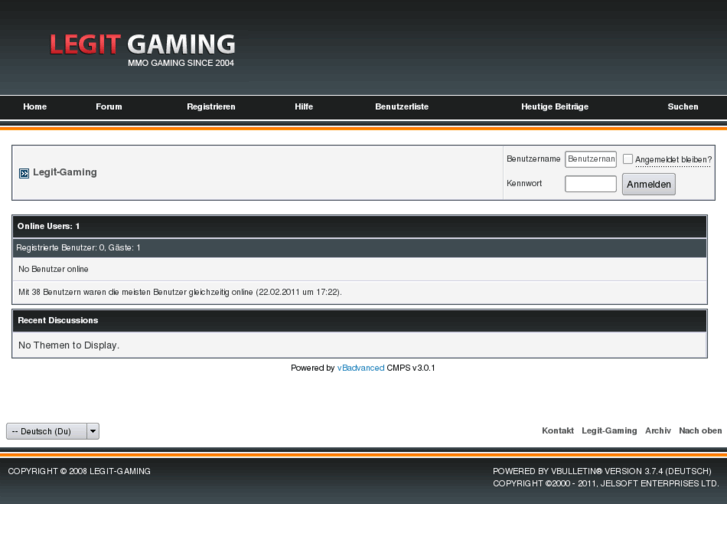Click the blue arrow icon beside Legit-Gaming

pos(24,173)
